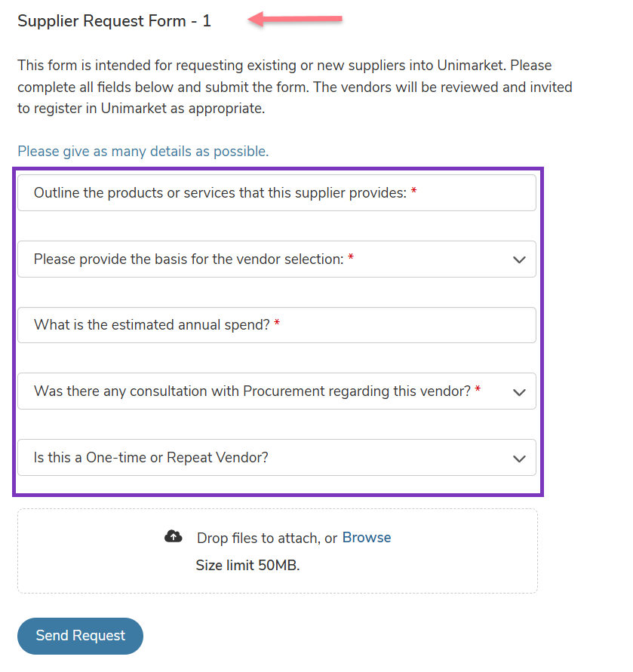Click the Browse link to attach files

tap(366, 538)
